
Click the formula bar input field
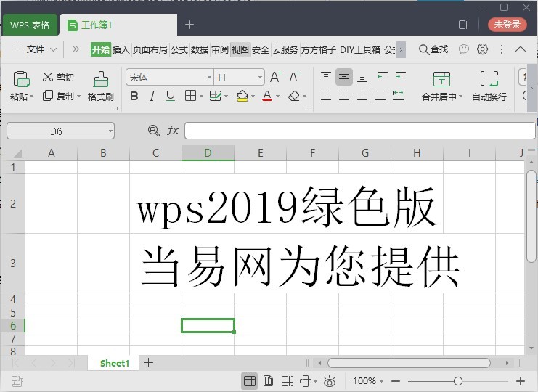(359, 131)
